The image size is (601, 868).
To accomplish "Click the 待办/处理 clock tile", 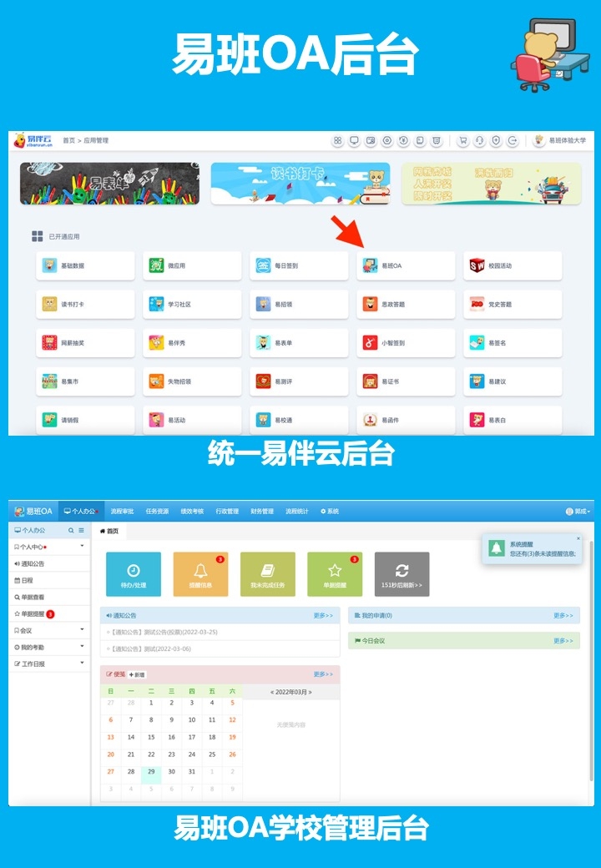I will click(x=134, y=574).
